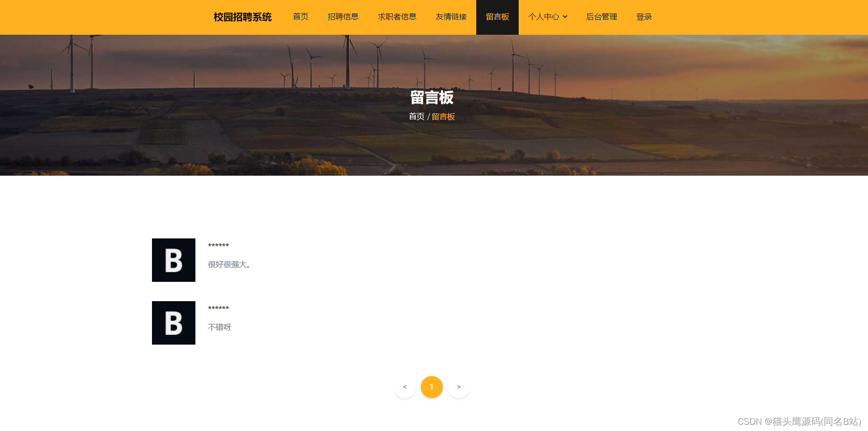Click the 留言板 banner heading
The image size is (868, 431).
(x=432, y=97)
